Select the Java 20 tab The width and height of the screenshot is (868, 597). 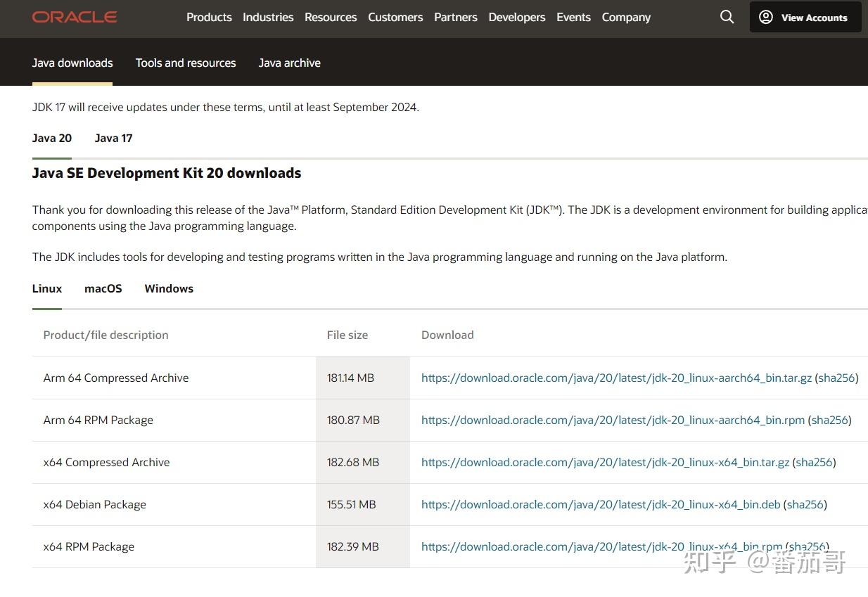[52, 138]
